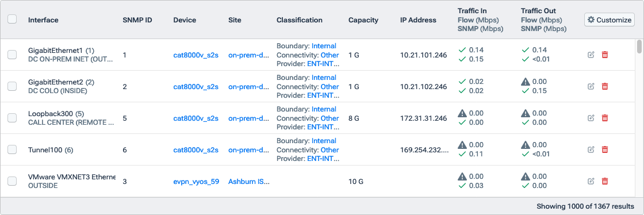Click the Showing 1000 of 1367 results text
Viewport: 644px width, 215px height.
tap(585, 206)
